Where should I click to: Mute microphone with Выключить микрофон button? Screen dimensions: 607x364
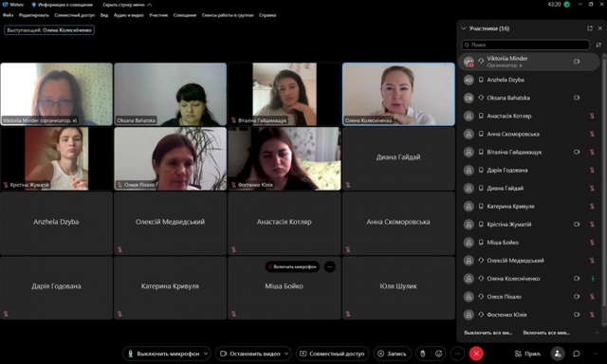(x=164, y=354)
